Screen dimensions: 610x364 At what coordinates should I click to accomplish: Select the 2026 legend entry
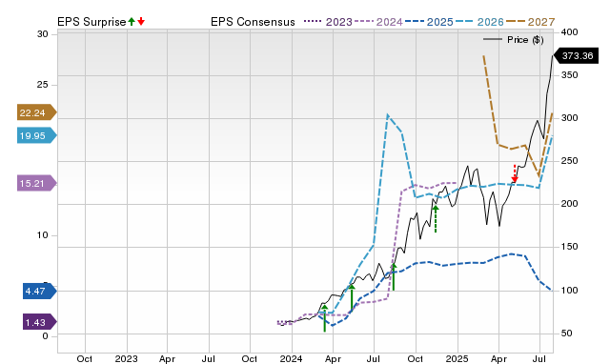click(x=479, y=22)
